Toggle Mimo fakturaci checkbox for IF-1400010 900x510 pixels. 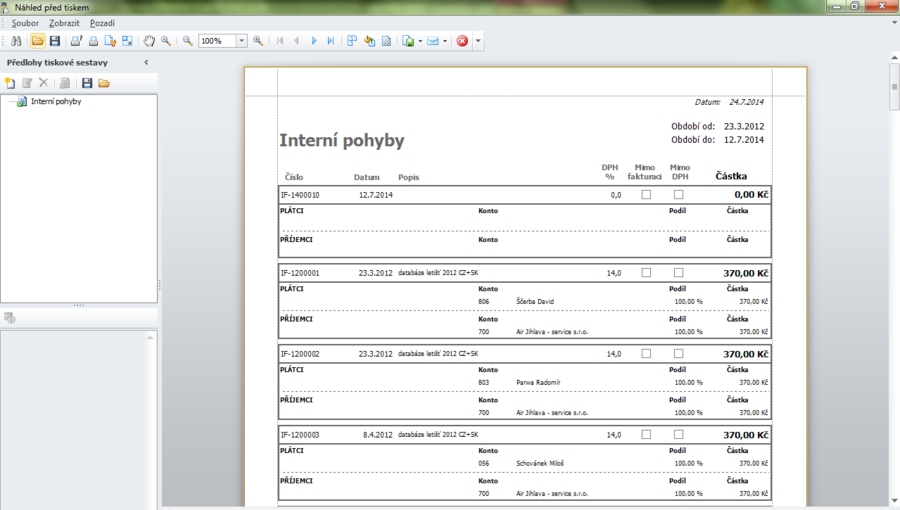(x=646, y=195)
